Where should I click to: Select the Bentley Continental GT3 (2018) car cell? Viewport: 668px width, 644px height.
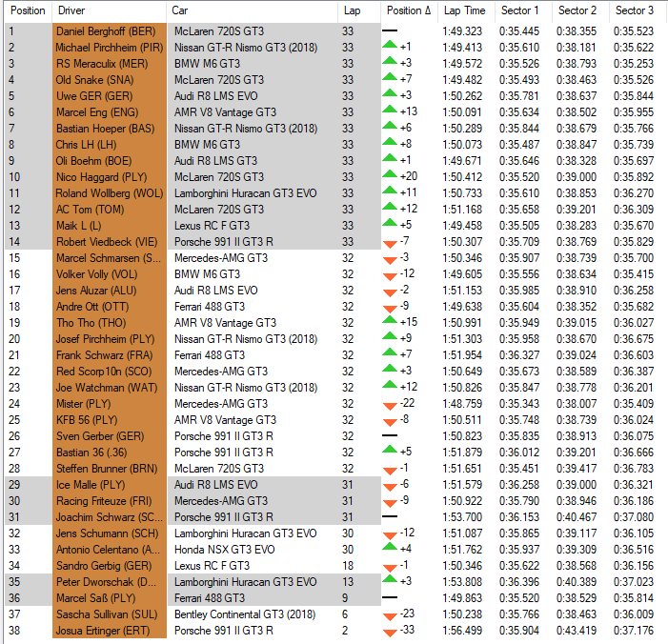click(x=244, y=614)
